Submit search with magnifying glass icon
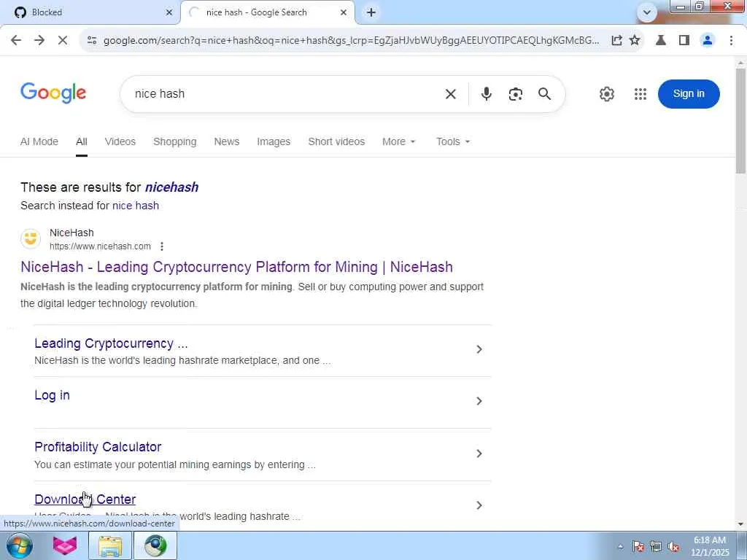The height and width of the screenshot is (560, 747). click(x=544, y=94)
